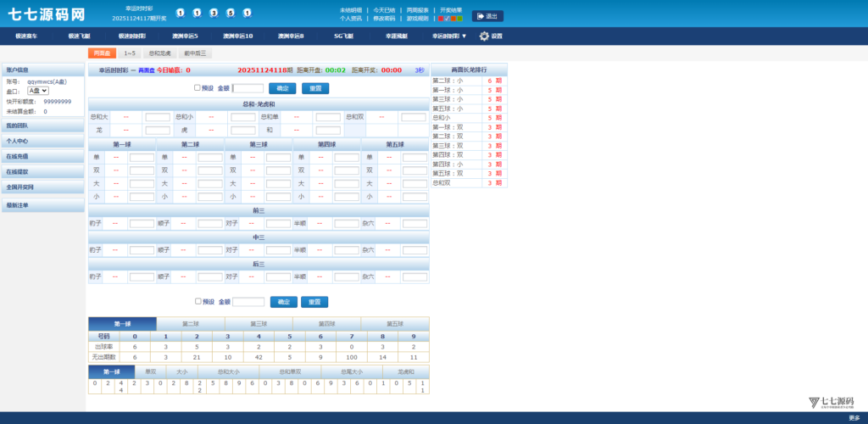Select the 第三球 statistics tab
This screenshot has height=424, width=868.
259,324
